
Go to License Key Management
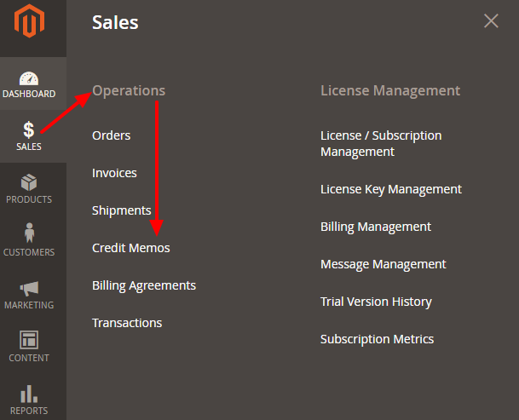[391, 189]
